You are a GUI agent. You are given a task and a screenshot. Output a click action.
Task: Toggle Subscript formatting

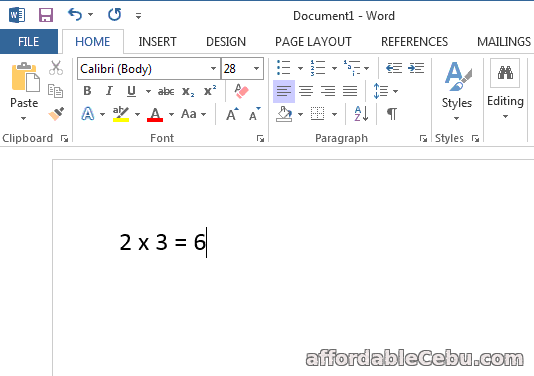click(188, 91)
